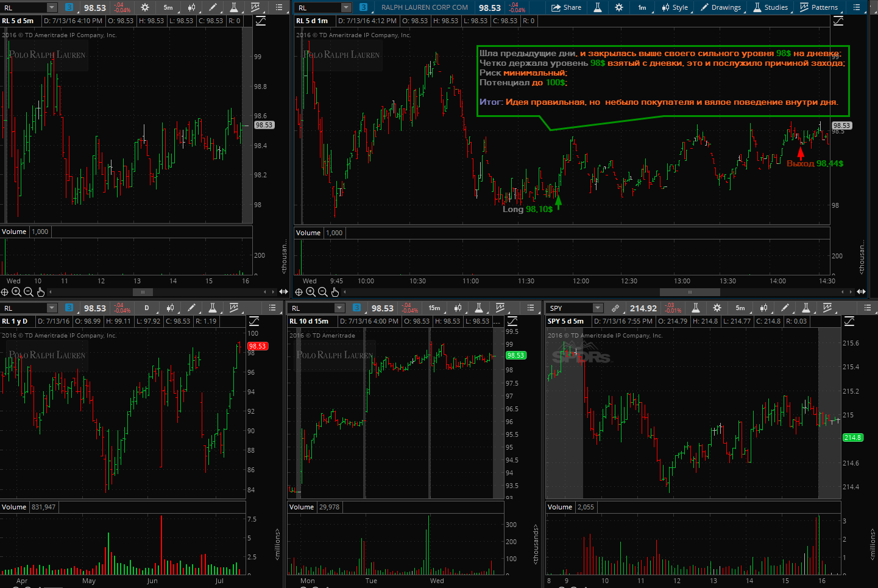878x588 pixels.
Task: Open Studies menu in main chart toolbar
Action: [770, 7]
